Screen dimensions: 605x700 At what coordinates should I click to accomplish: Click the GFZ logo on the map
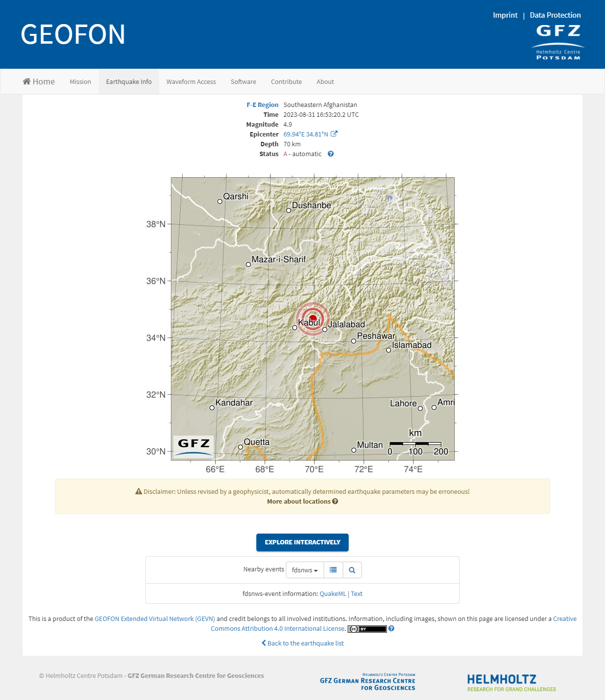(x=193, y=445)
